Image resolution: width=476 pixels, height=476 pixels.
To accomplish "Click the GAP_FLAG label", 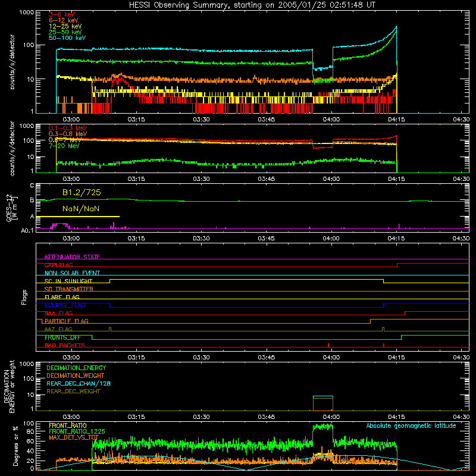I will pos(58,265).
